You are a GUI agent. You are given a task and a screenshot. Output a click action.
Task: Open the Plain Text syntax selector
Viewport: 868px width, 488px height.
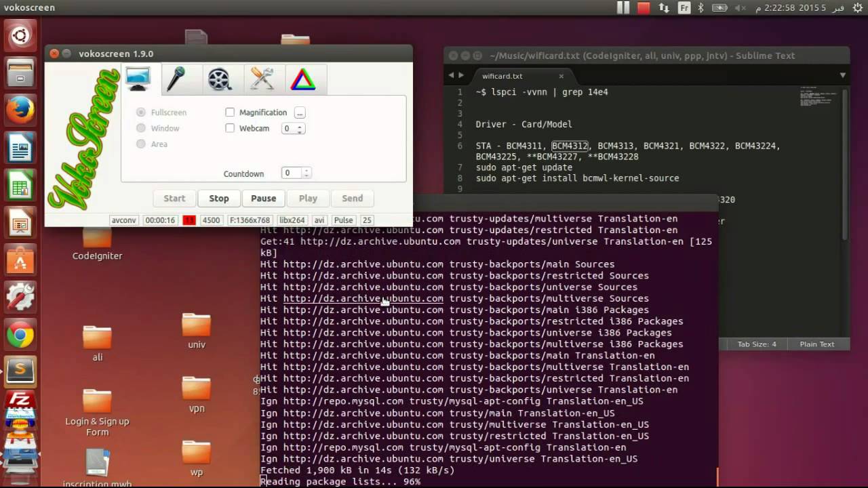817,344
